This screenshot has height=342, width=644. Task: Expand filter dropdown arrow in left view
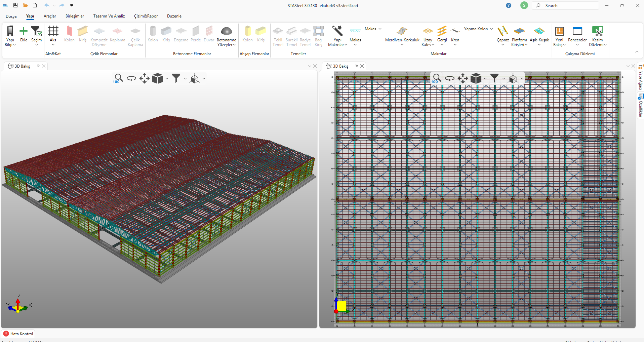[185, 78]
